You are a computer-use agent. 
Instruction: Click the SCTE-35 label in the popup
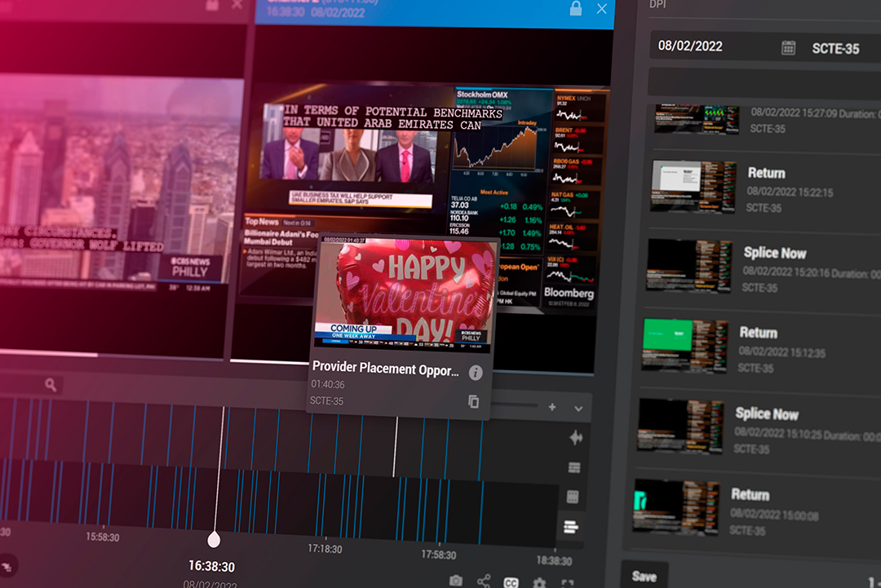pyautogui.click(x=326, y=400)
